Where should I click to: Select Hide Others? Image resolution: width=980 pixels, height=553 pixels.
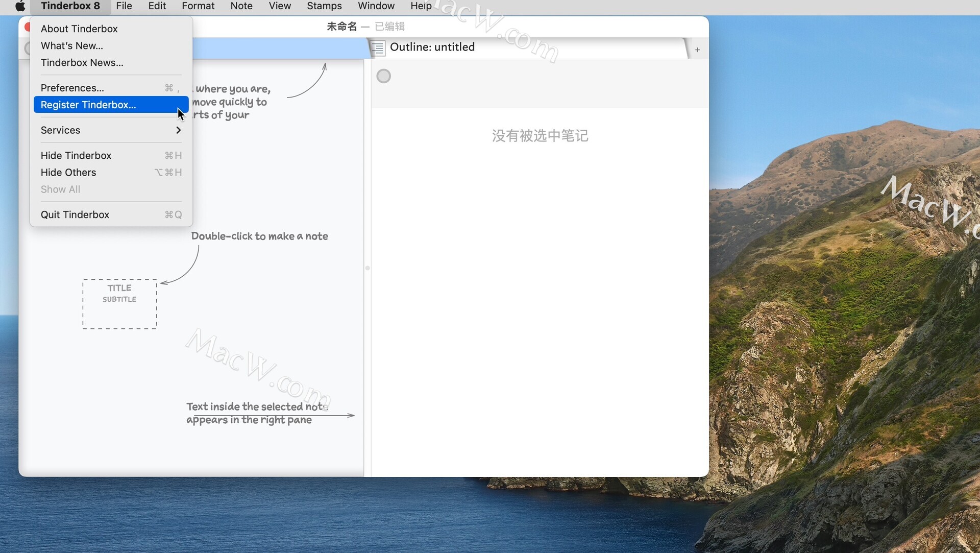pyautogui.click(x=111, y=172)
